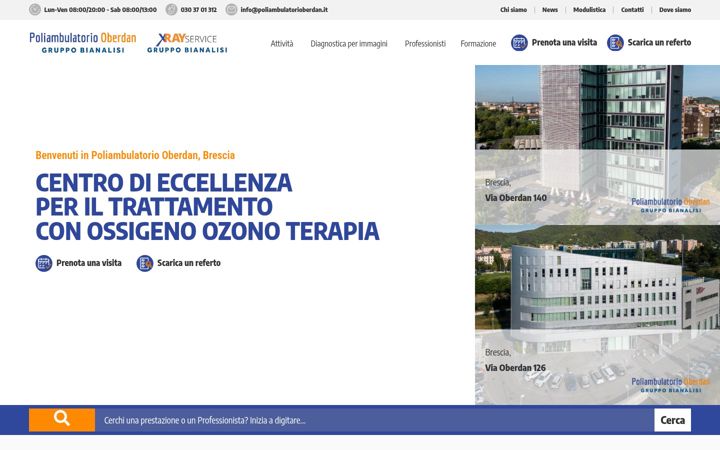Go to the Chi siamo page

point(513,10)
